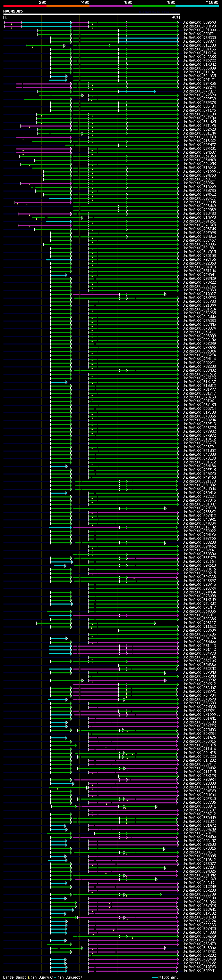Select the UniRef100_Q85FW4 label

[x=199, y=106]
